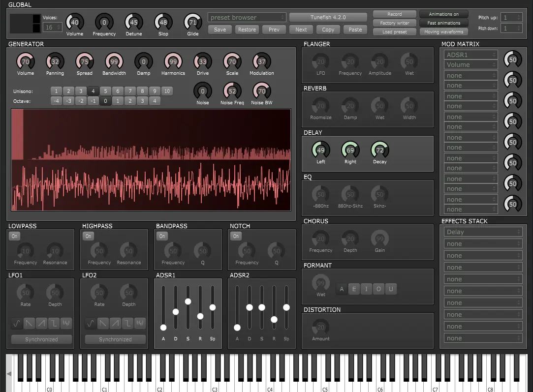Click the ADSR1 Sustain slider handle
Screen dimensions: 533x392
click(188, 301)
